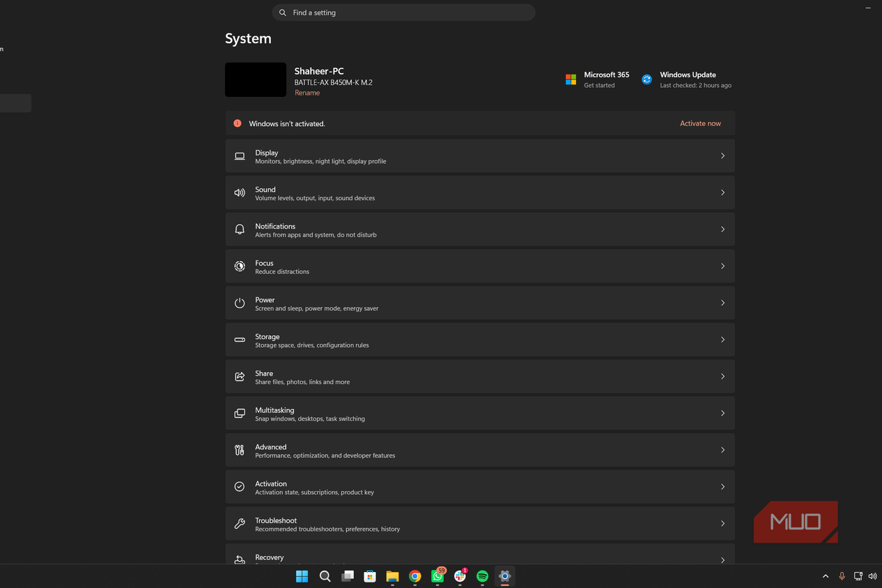Open Spotify from taskbar
The height and width of the screenshot is (588, 882).
pyautogui.click(x=483, y=576)
